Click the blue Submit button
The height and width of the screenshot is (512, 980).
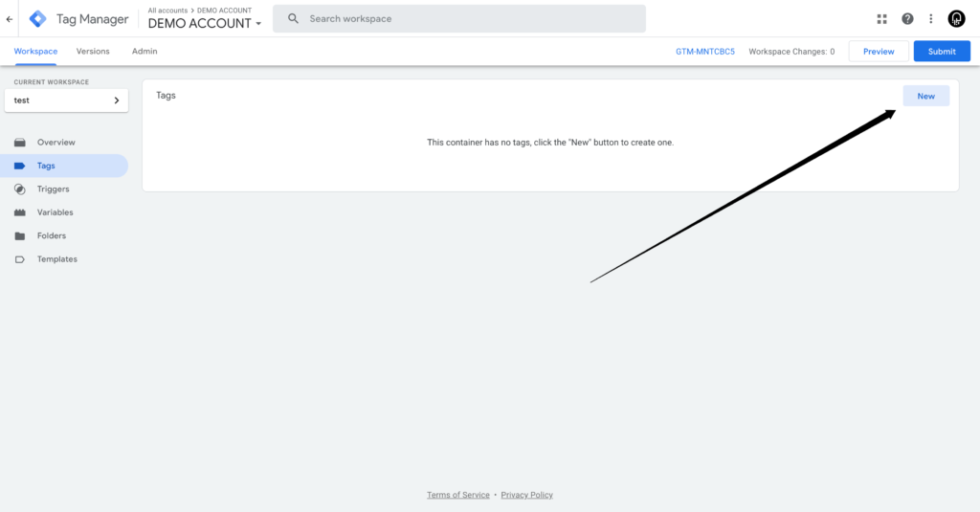click(x=941, y=52)
